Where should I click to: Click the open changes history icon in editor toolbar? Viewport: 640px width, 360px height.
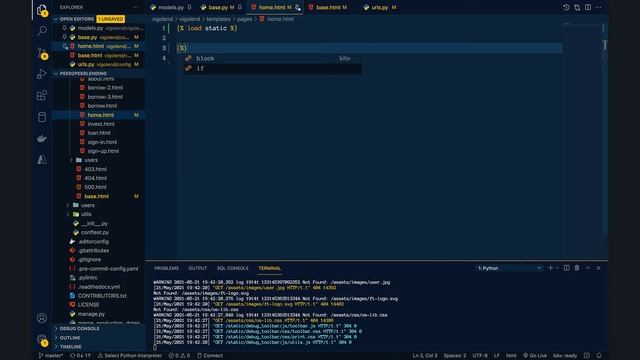point(566,7)
